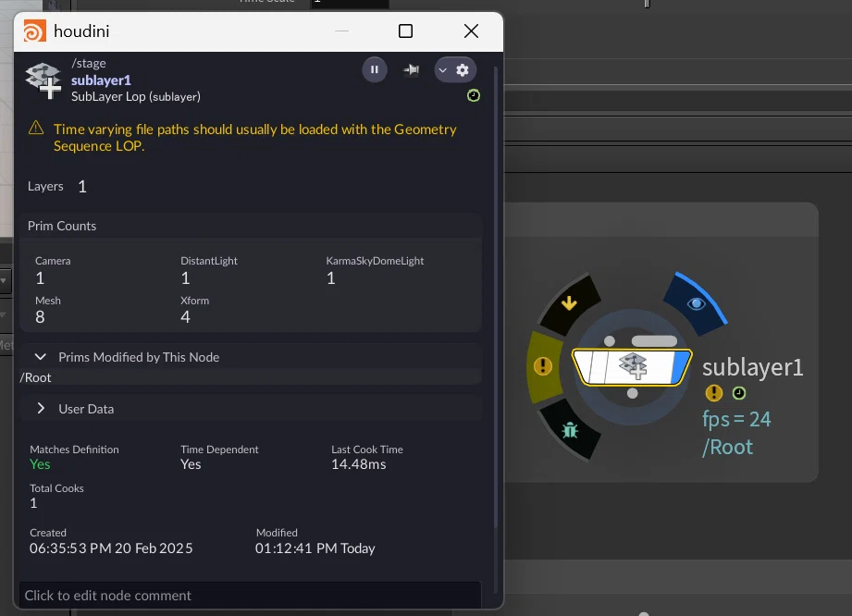The height and width of the screenshot is (616, 852).
Task: Click the DistantLight prim count
Action: click(185, 278)
